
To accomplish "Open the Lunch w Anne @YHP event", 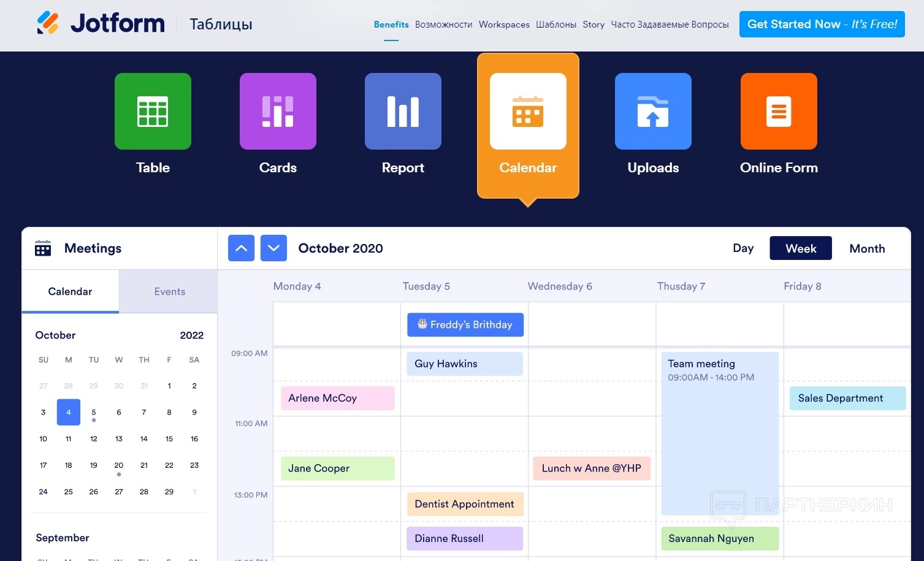I will point(592,468).
